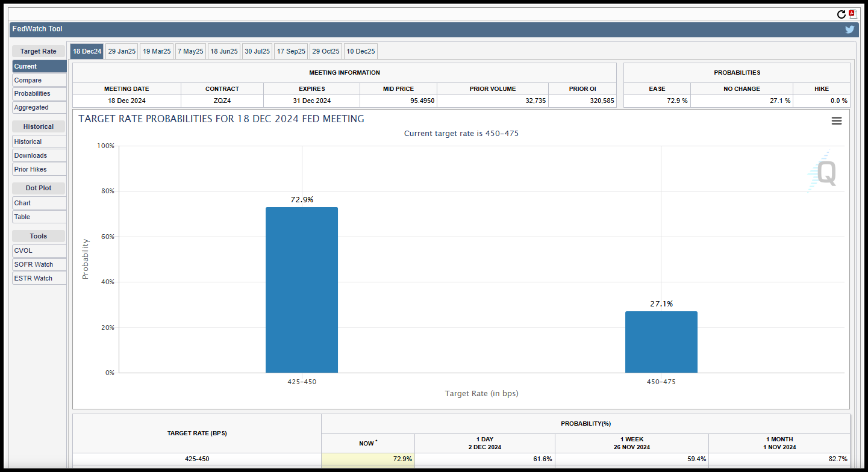Image resolution: width=868 pixels, height=472 pixels.
Task: Click the PDF export icon
Action: coord(852,14)
